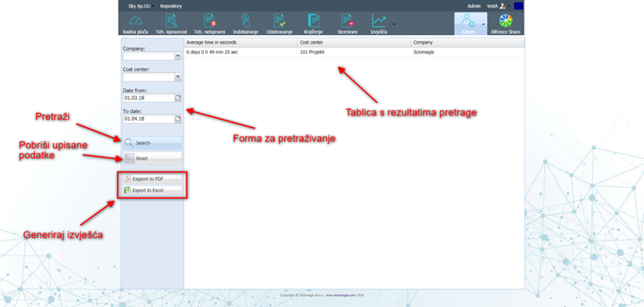Open the Sky Ap.GO menu dropdown
The width and height of the screenshot is (644, 307).
point(139,6)
